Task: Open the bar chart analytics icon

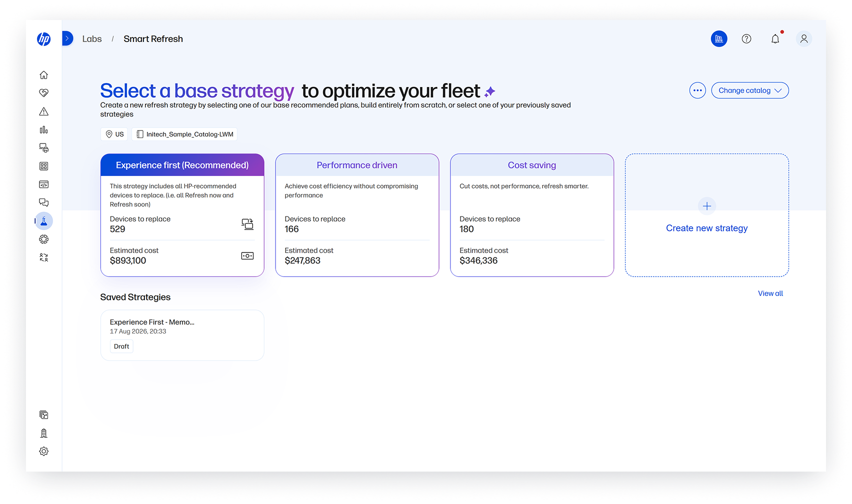Action: (x=44, y=130)
